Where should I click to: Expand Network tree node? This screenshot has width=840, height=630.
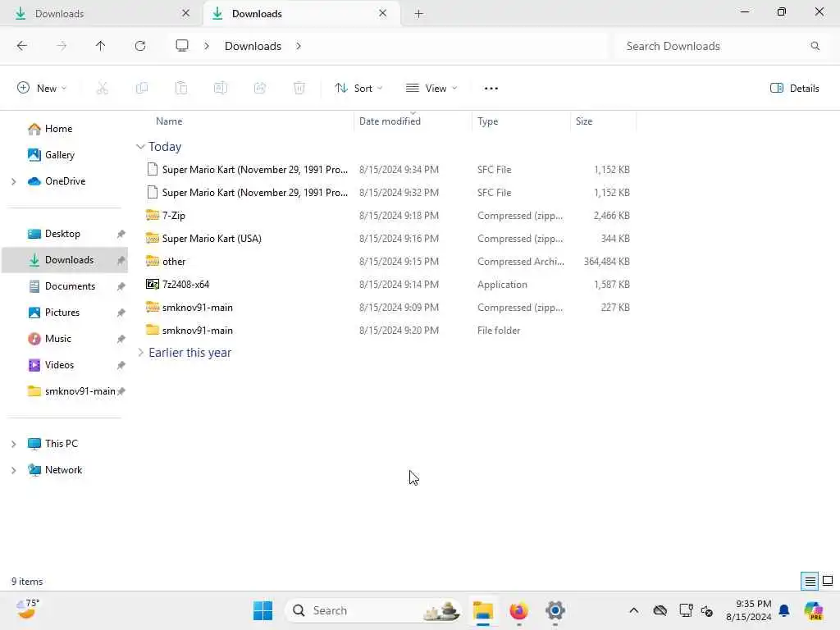tap(14, 470)
